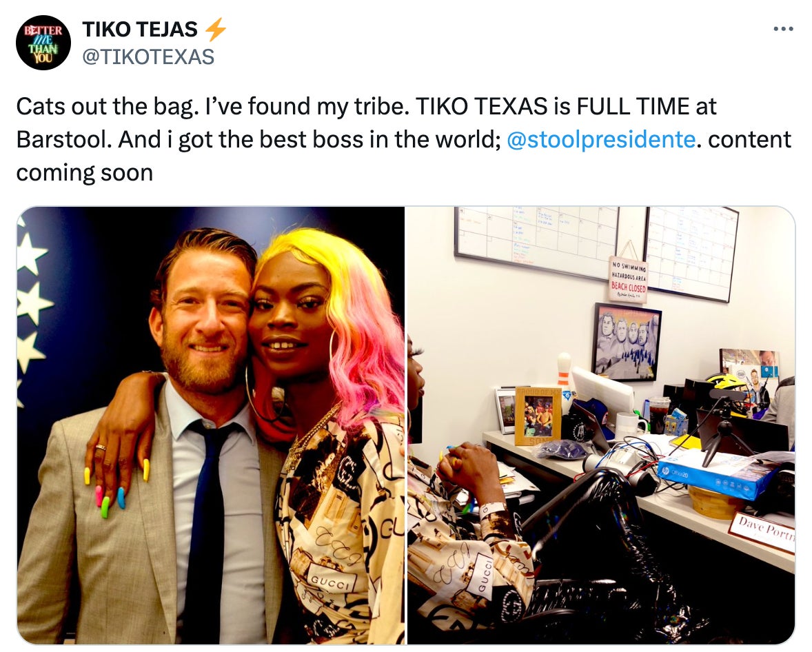Open the three-dot more options menu

coord(783,29)
